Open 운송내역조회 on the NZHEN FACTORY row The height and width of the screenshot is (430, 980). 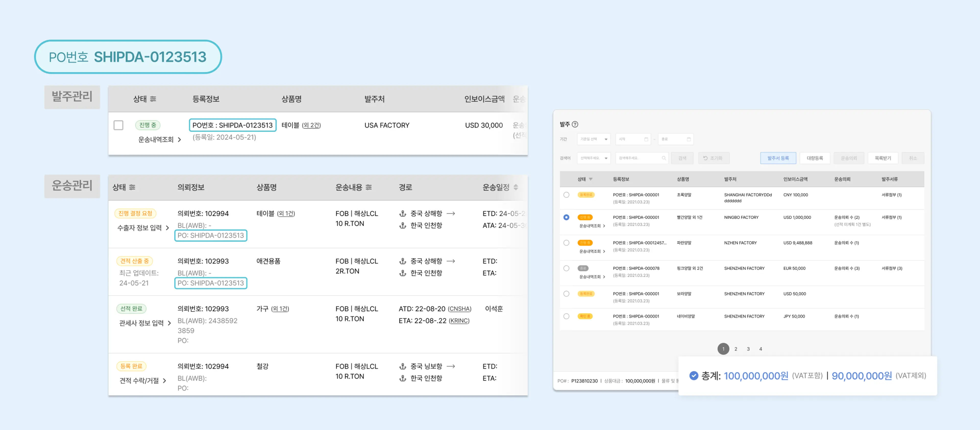point(592,251)
